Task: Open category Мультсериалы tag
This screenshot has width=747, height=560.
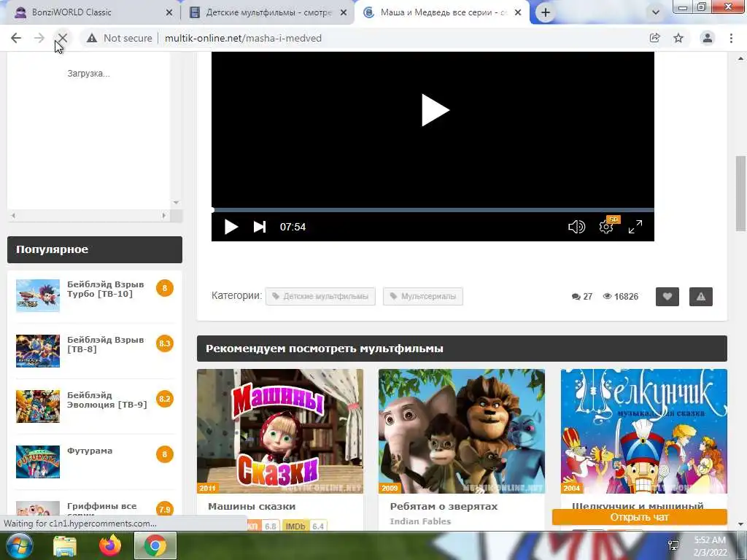Action: 423,296
